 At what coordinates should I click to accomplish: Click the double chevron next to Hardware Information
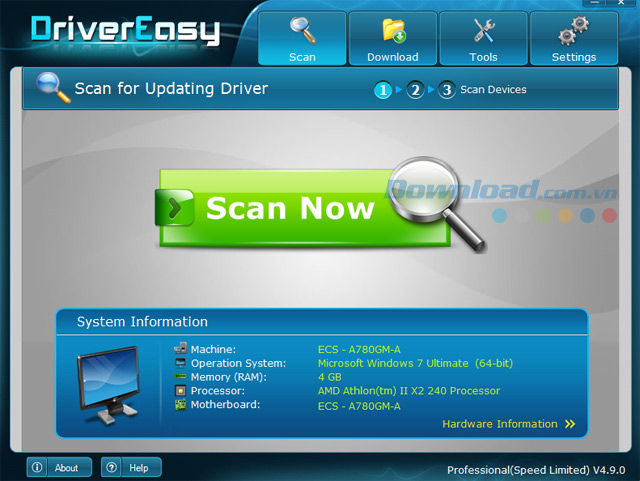(x=570, y=424)
